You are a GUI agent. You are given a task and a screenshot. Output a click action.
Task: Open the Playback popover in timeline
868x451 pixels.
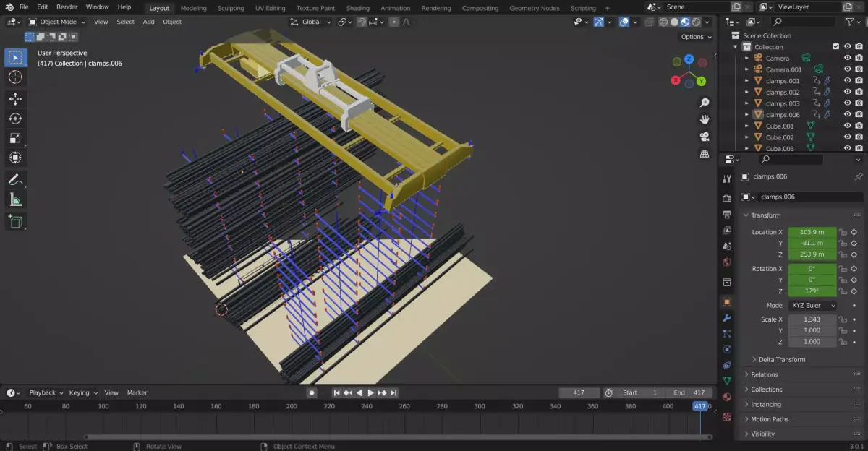pos(46,392)
